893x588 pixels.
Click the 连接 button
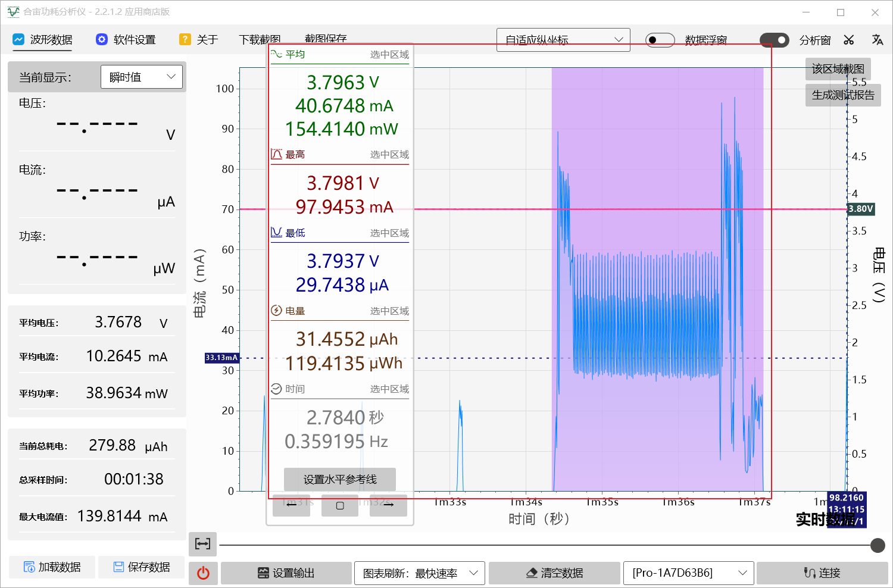point(822,573)
